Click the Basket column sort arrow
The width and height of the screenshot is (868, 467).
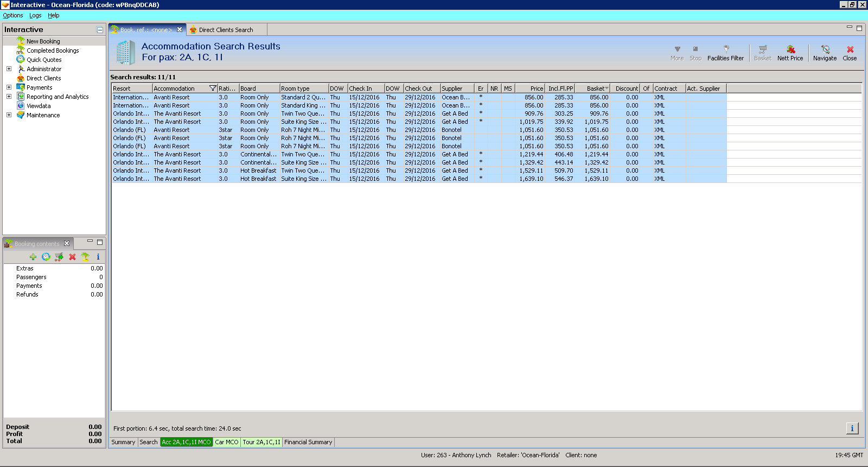point(607,89)
